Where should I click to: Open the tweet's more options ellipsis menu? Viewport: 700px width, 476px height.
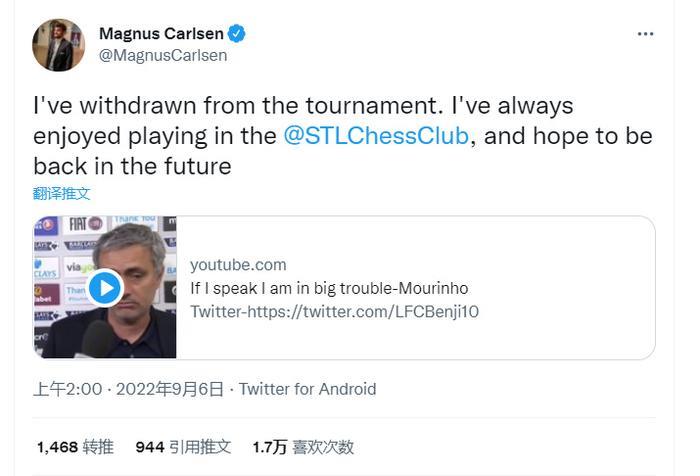(645, 34)
